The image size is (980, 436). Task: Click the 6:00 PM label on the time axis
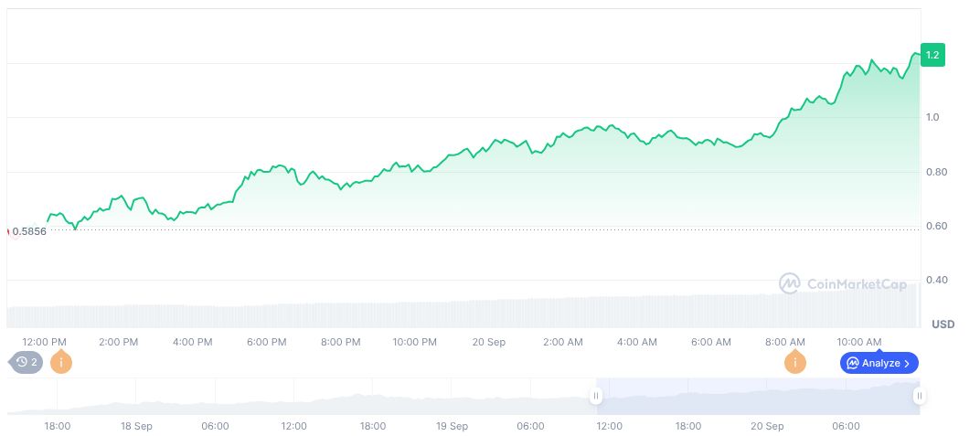(x=267, y=342)
